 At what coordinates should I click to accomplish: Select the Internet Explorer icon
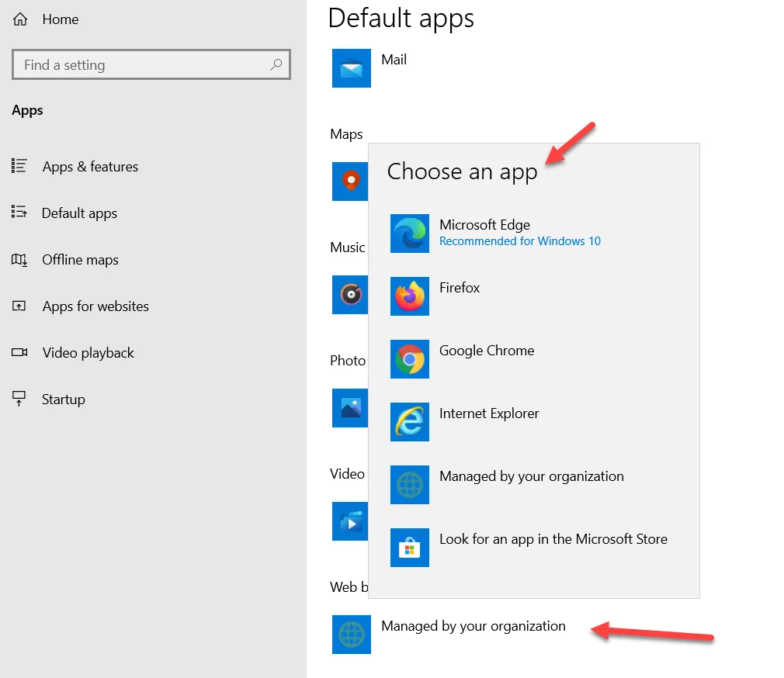[410, 422]
